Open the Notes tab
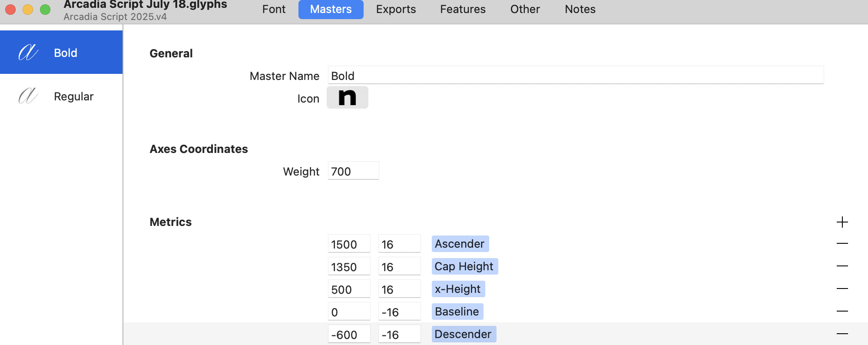This screenshot has width=868, height=345. [x=580, y=9]
